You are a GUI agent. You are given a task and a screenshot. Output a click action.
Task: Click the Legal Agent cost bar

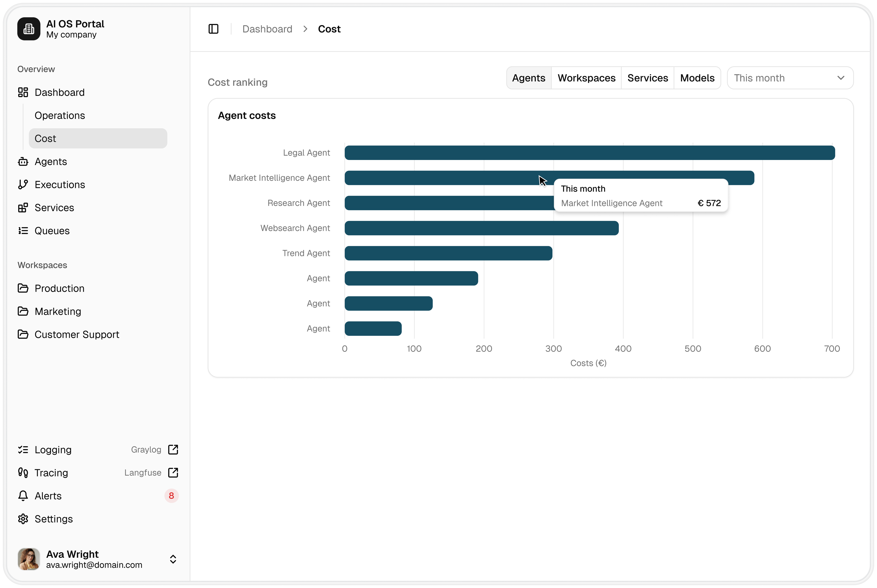pyautogui.click(x=590, y=153)
